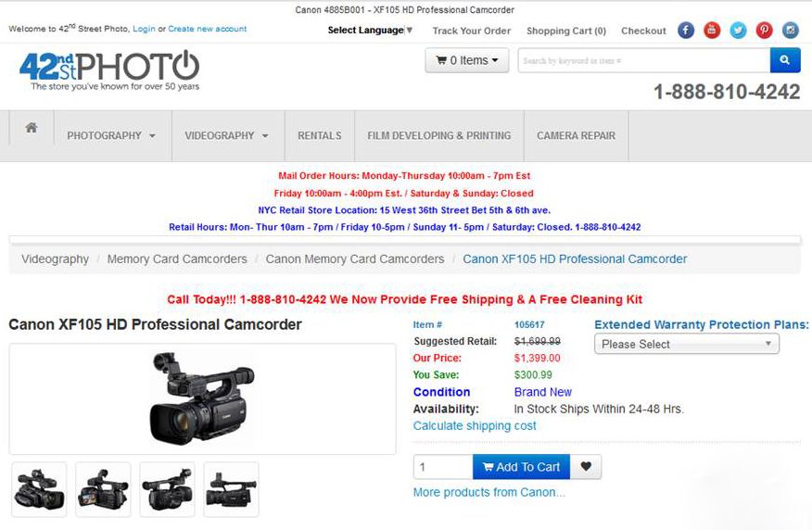Viewport: 812px width, 530px height.
Task: Open the Twitter social icon
Action: 738,31
